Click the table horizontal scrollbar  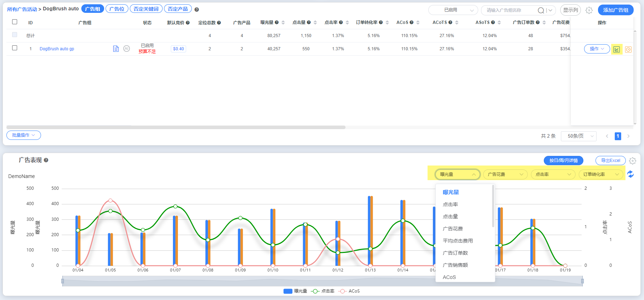point(176,127)
